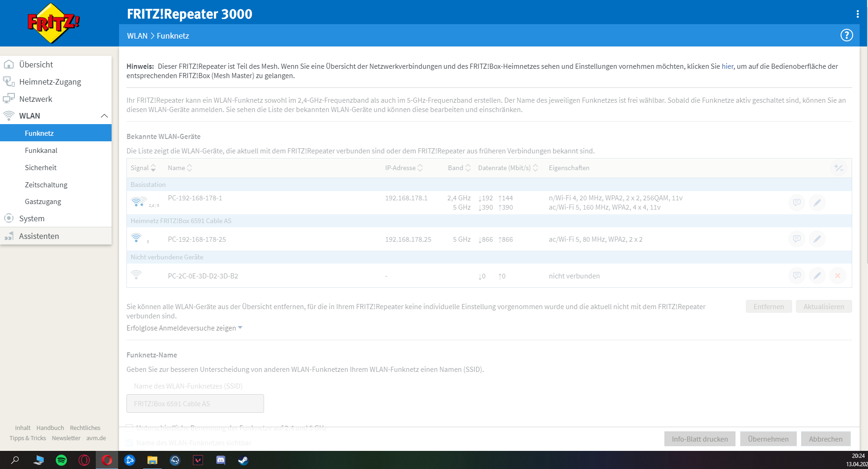Open Steam from the taskbar
Viewport: 868px width, 469px height.
[x=243, y=460]
